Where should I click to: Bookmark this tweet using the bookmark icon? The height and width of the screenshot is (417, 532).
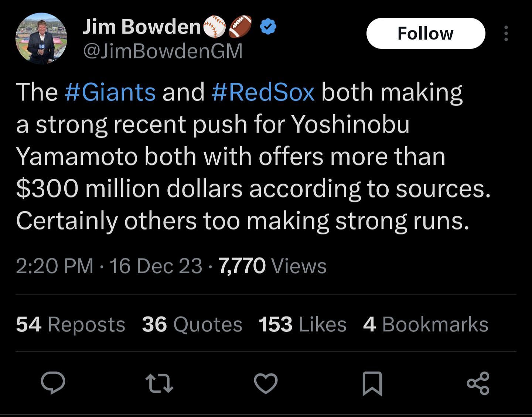coord(372,383)
